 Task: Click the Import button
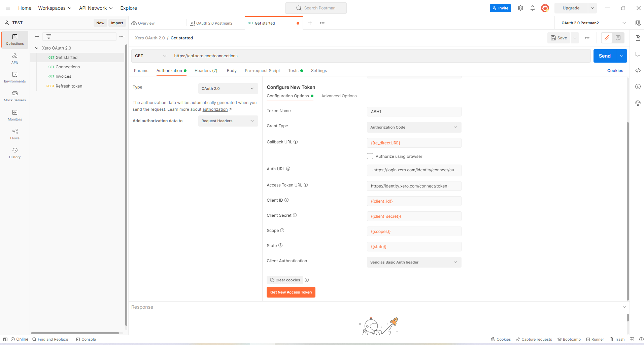(x=117, y=23)
